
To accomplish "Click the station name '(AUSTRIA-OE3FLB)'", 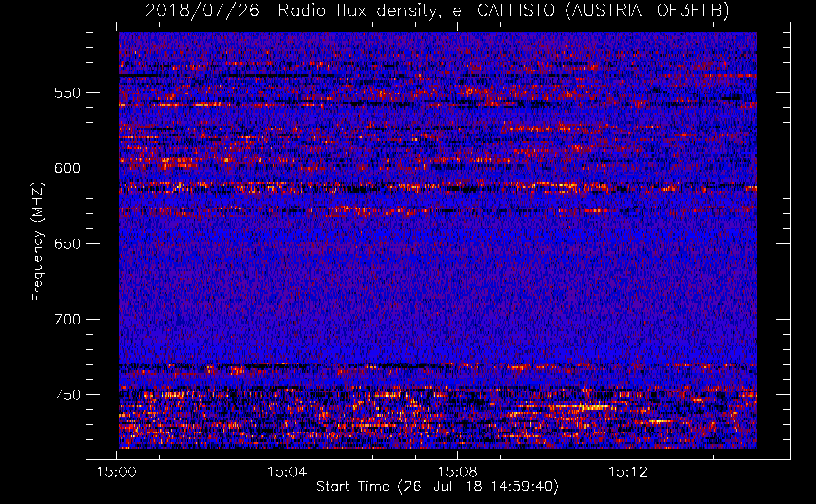I will pos(648,10).
